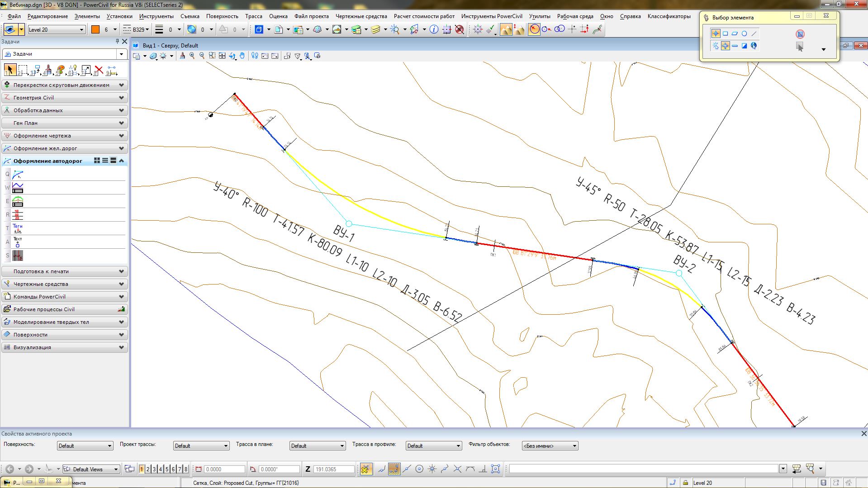868x488 pixels.
Task: Click the Zoom In magnifier icon
Action: 192,56
